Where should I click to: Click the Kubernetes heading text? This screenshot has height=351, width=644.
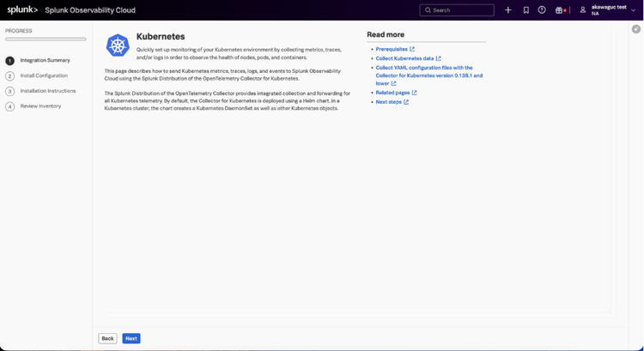pos(161,37)
